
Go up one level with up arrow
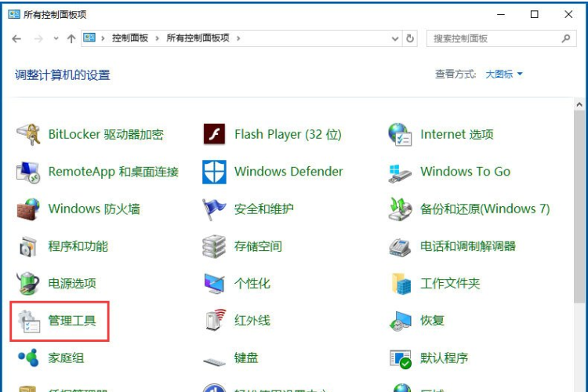[x=71, y=38]
